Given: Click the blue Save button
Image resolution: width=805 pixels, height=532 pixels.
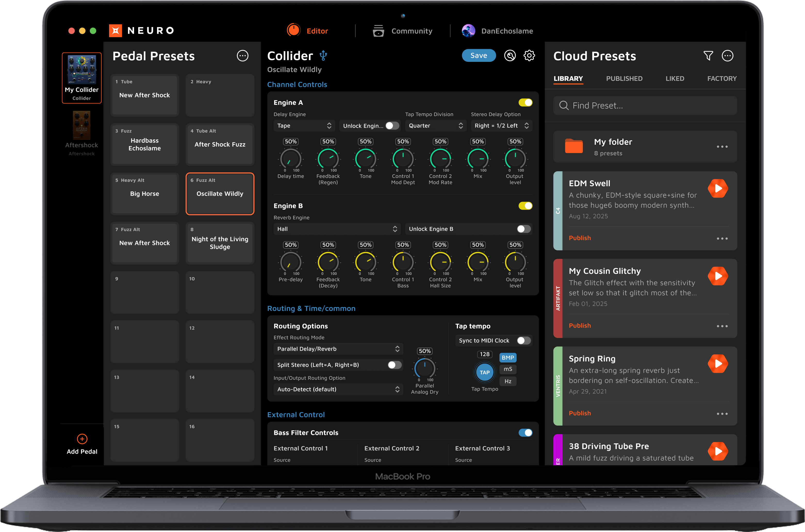Looking at the screenshot, I should [479, 56].
